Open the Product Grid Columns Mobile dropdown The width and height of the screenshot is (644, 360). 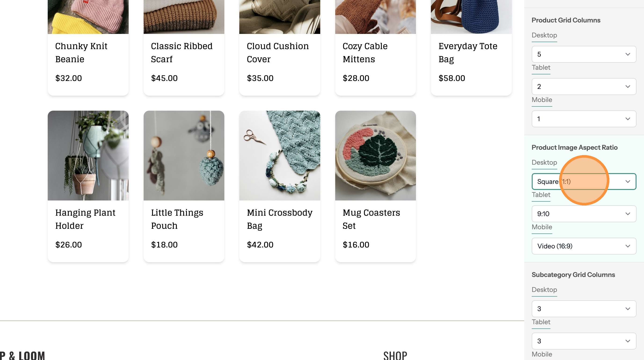click(x=583, y=119)
